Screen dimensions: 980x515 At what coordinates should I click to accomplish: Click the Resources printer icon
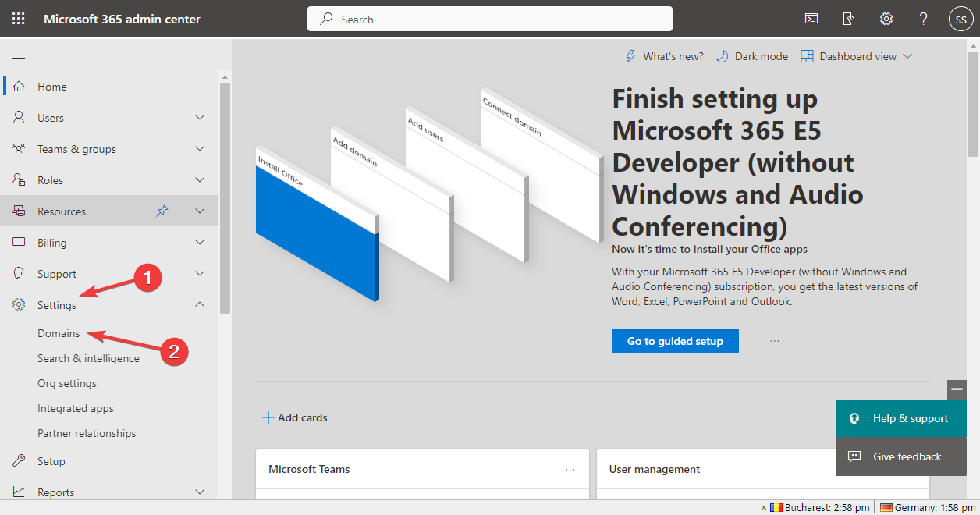coord(19,211)
